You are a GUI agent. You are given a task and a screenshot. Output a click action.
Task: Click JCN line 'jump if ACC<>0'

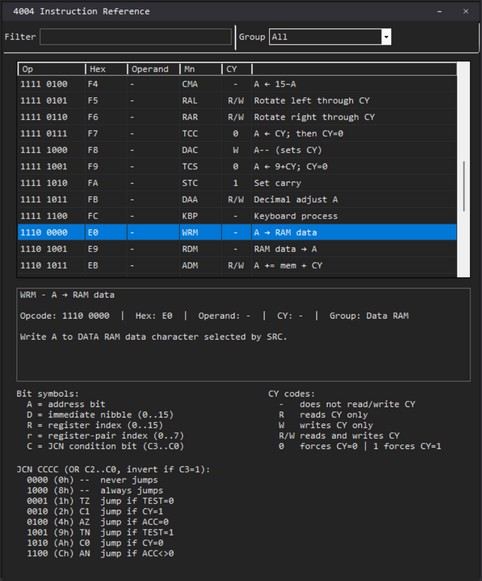(x=137, y=553)
